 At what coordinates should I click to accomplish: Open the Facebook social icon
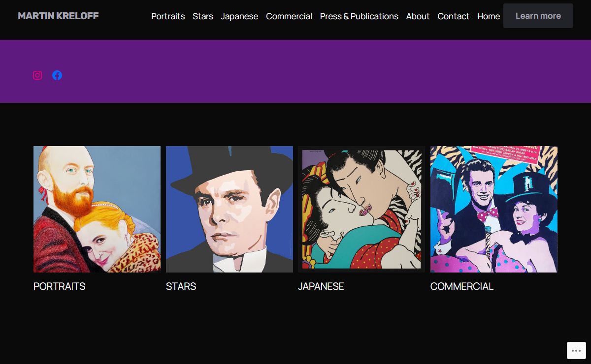coord(57,75)
